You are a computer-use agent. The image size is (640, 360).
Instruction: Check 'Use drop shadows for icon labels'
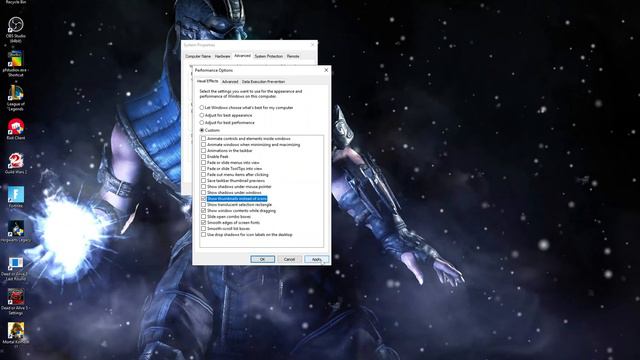[x=203, y=235]
